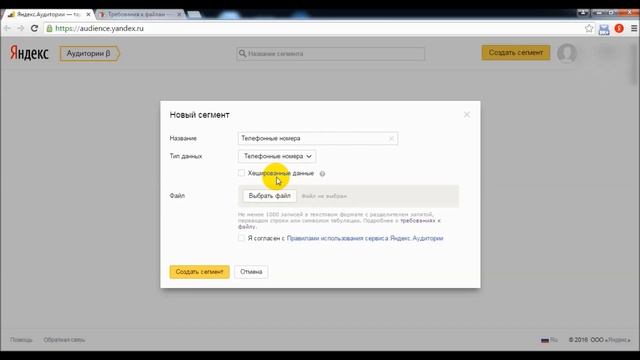The image size is (640, 360).
Task: Open the Chrome hamburger menu
Action: tap(634, 28)
